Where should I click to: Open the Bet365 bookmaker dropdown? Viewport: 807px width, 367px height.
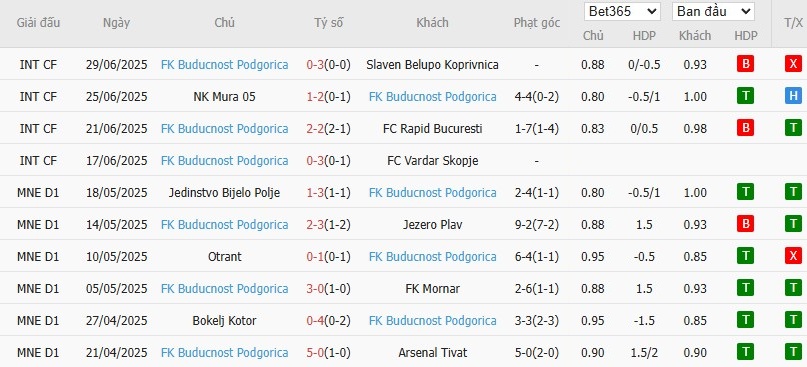pyautogui.click(x=622, y=11)
